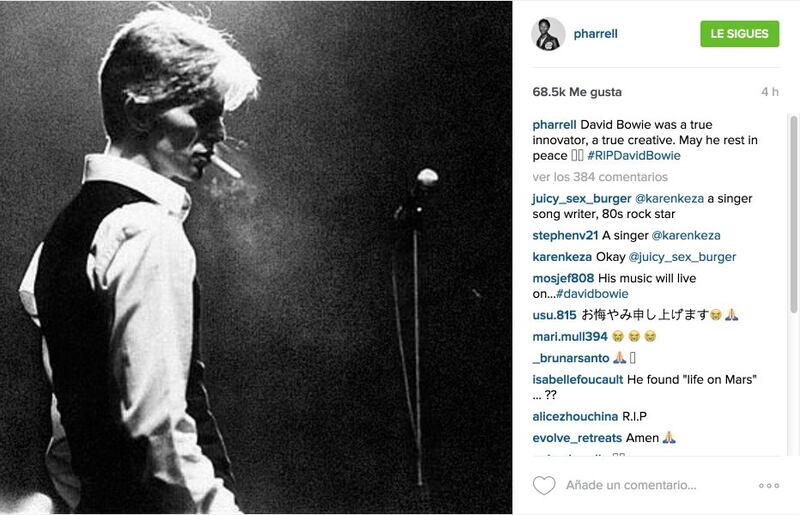The width and height of the screenshot is (800, 515).
Task: Open the three-dot more options menu
Action: click(769, 485)
